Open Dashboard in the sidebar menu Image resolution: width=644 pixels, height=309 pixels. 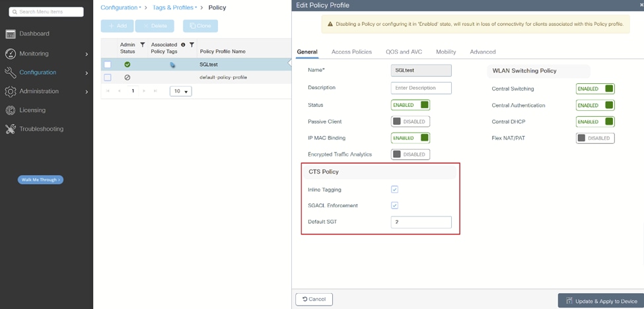34,34
